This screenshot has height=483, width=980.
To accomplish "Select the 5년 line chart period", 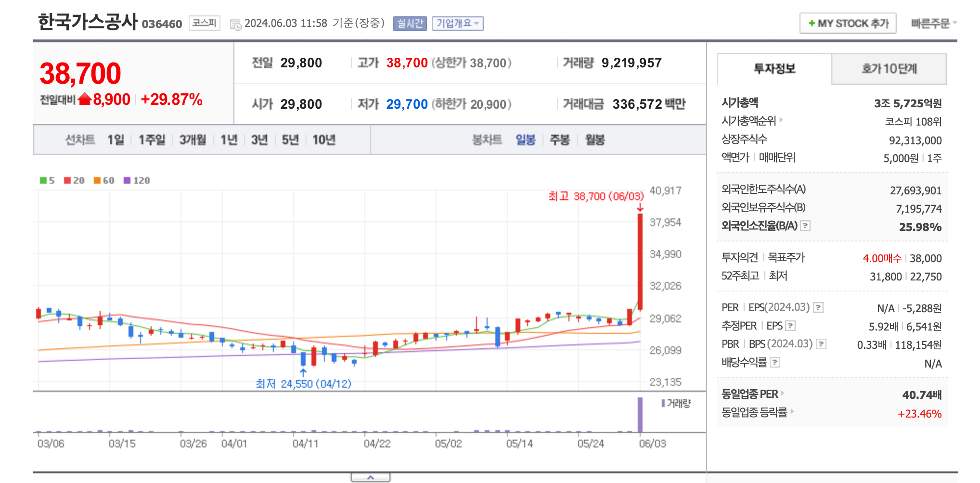I will tap(290, 140).
